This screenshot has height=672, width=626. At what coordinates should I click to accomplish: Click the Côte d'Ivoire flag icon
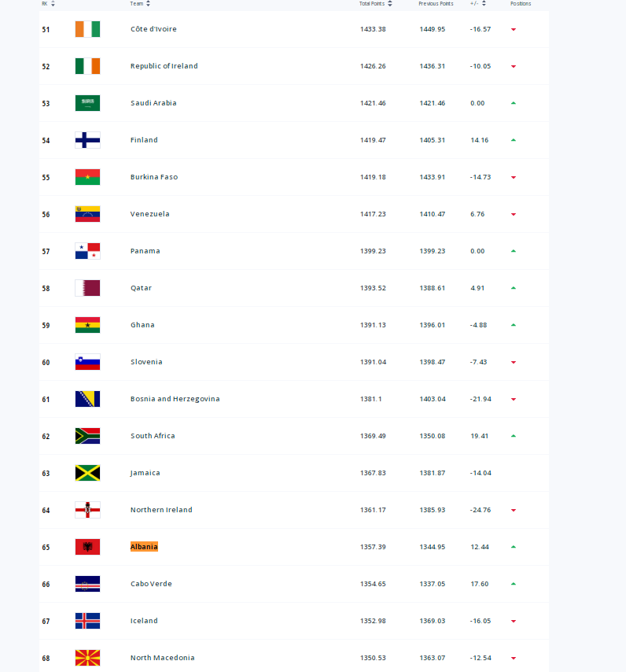pyautogui.click(x=87, y=29)
